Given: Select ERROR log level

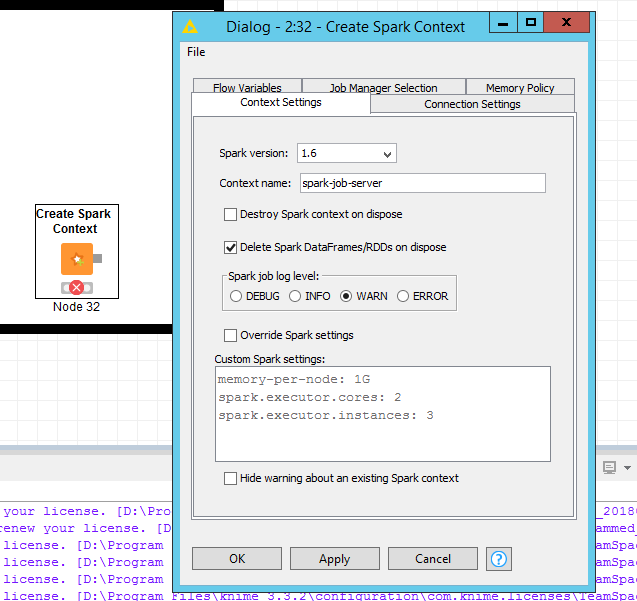Looking at the screenshot, I should pos(403,296).
